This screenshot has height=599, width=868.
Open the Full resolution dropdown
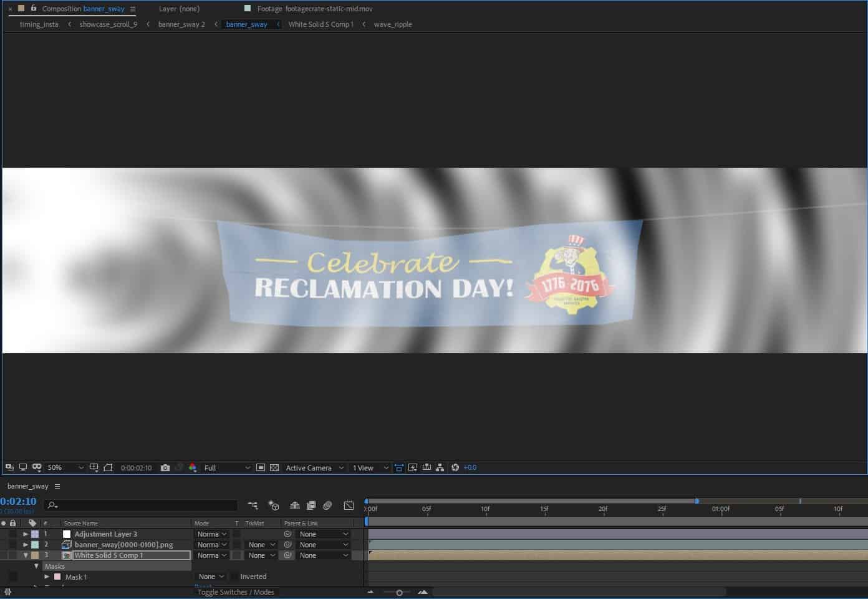(226, 467)
